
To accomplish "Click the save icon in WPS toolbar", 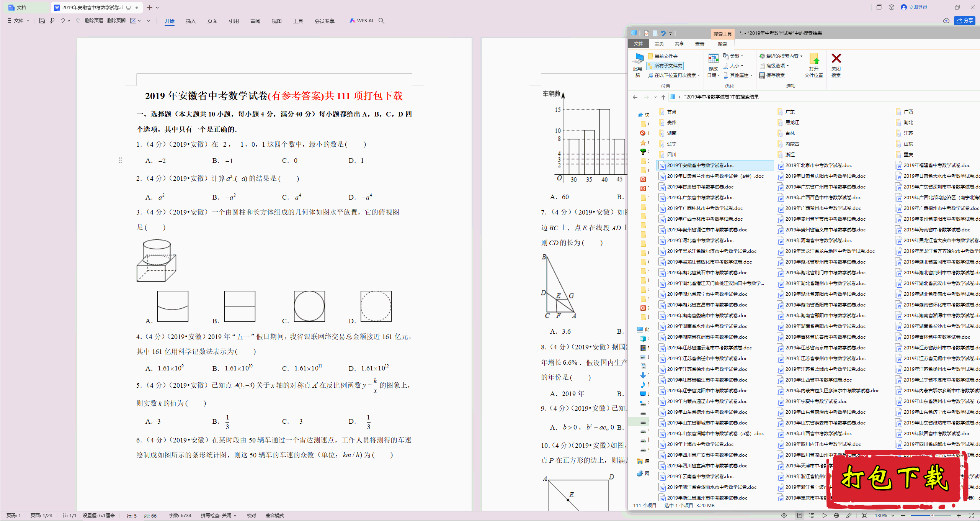I will (42, 21).
